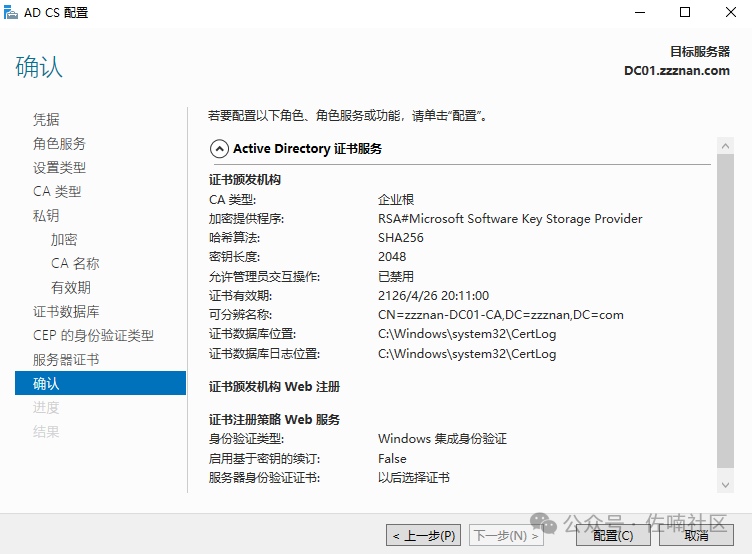The image size is (752, 554).
Task: Click the scrollbar down arrow
Action: [x=725, y=485]
